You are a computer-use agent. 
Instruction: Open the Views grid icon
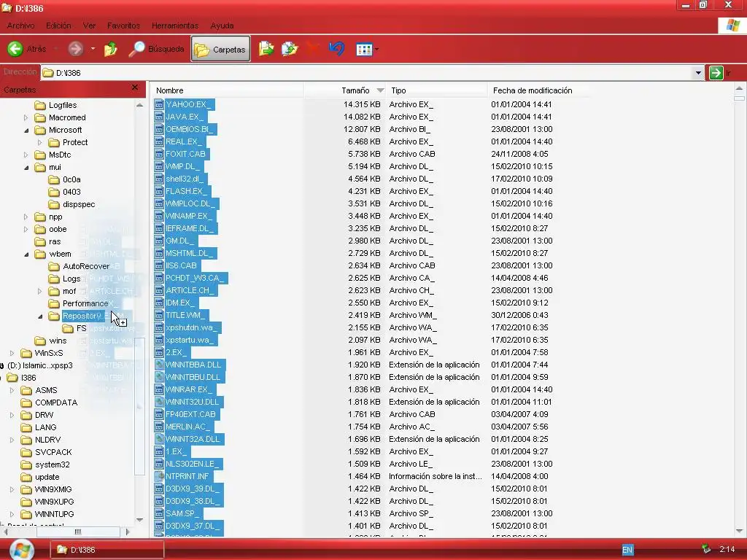tap(364, 49)
